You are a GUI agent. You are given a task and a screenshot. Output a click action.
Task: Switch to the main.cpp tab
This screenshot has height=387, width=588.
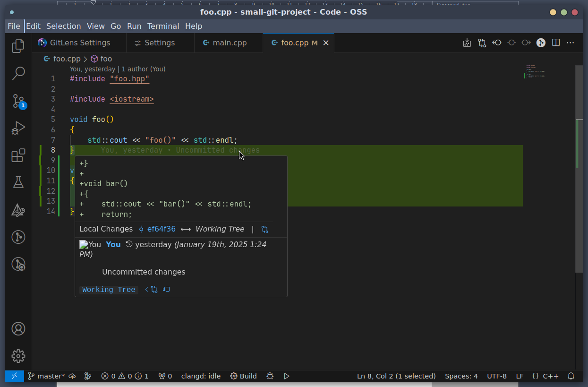pos(229,43)
